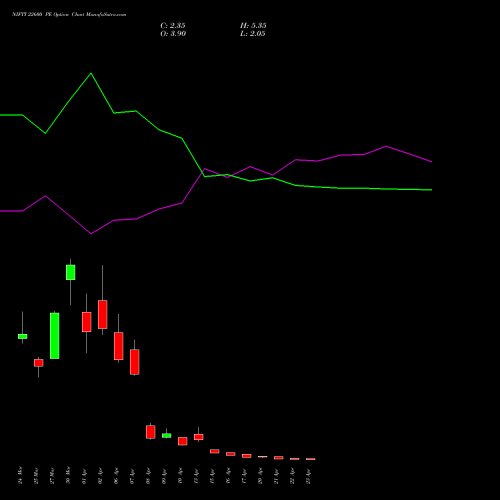Click the red 08 Apr candlestick
Screen dimensions: 500x500
(151, 432)
